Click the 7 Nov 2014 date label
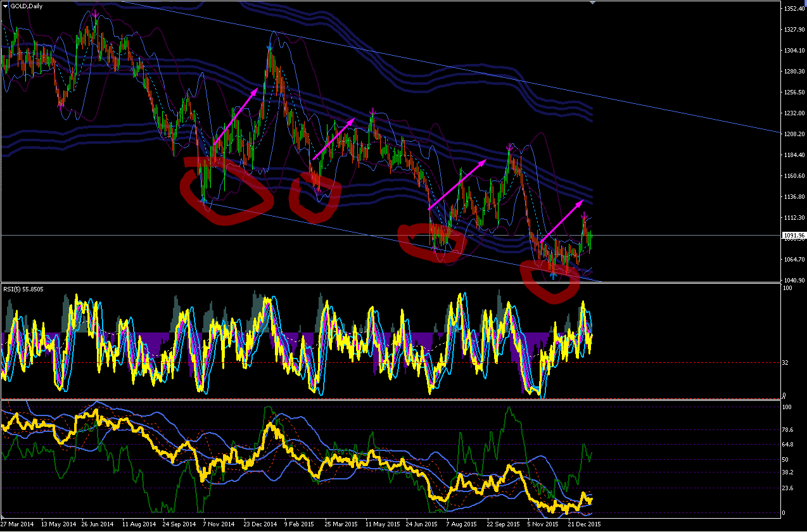 (x=219, y=525)
